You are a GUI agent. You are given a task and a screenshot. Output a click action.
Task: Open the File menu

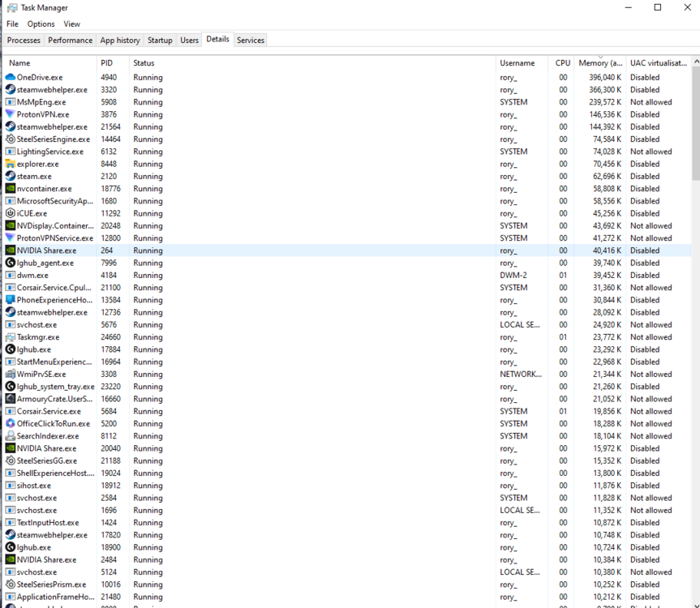(12, 24)
